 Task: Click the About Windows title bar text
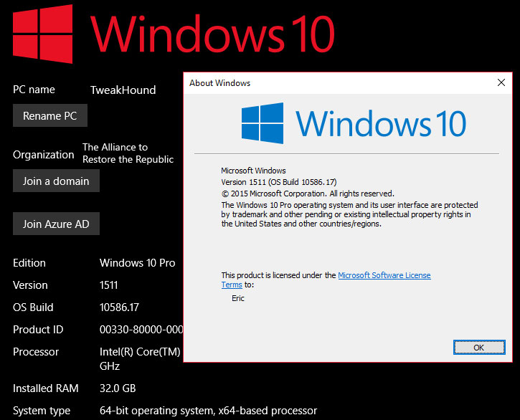click(220, 83)
